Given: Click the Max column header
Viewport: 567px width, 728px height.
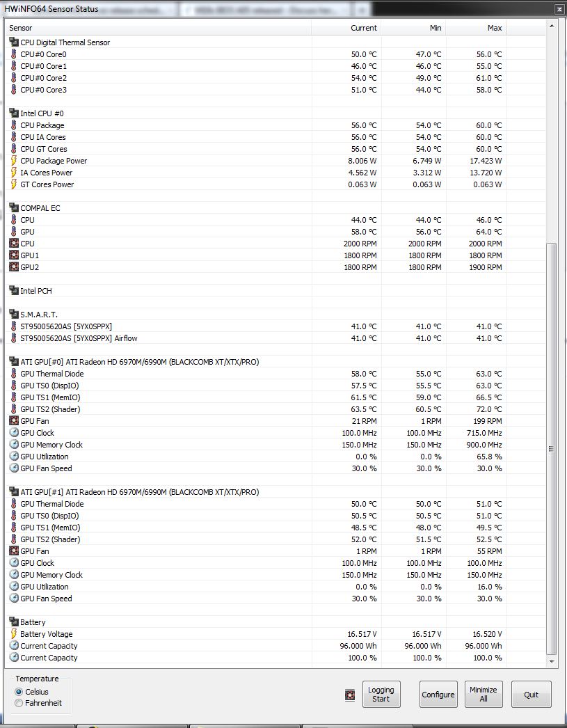Looking at the screenshot, I should [x=476, y=28].
